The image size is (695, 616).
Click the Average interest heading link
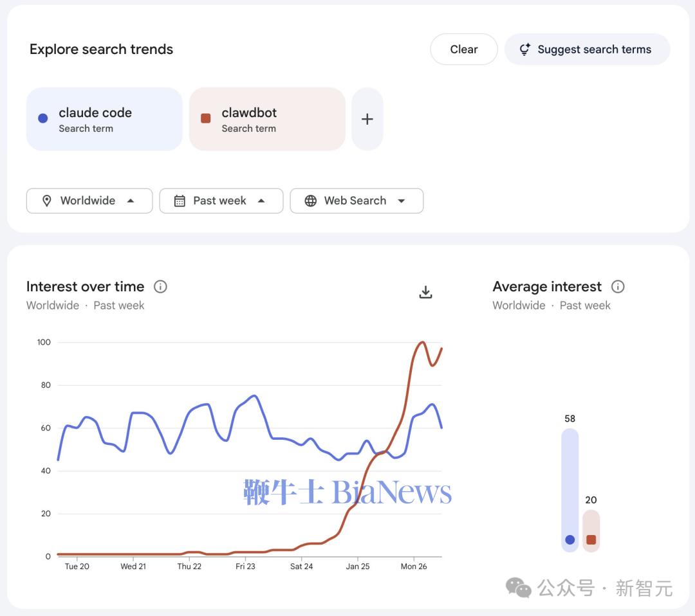pyautogui.click(x=547, y=287)
